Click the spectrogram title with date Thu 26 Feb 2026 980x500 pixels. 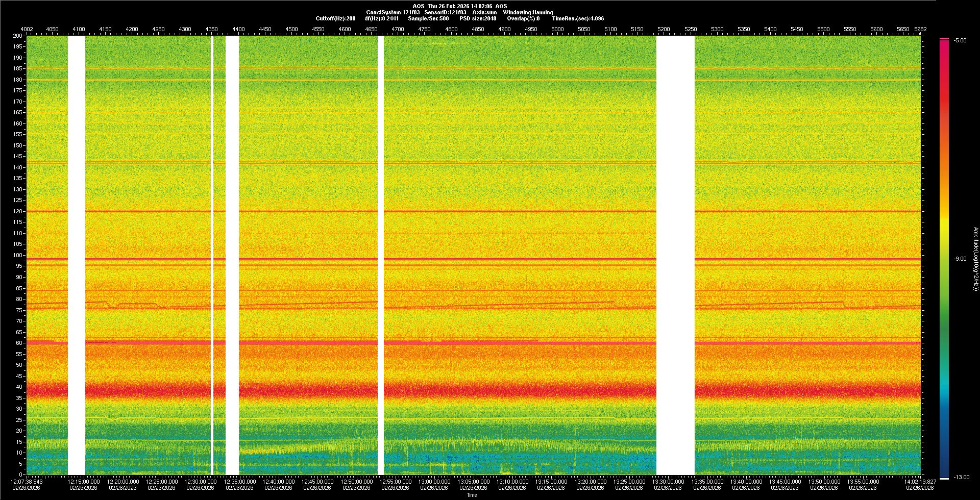tap(459, 6)
